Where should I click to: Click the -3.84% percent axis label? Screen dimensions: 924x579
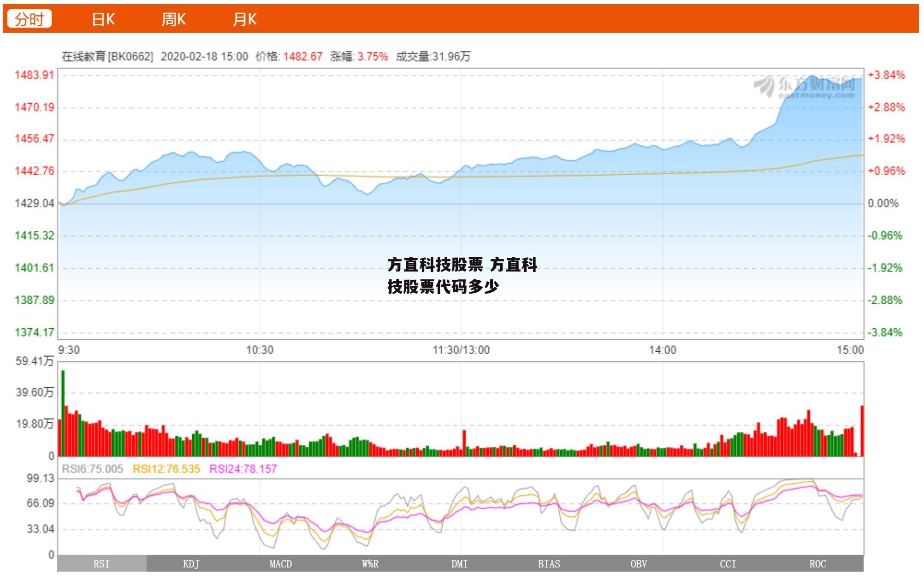click(x=885, y=332)
